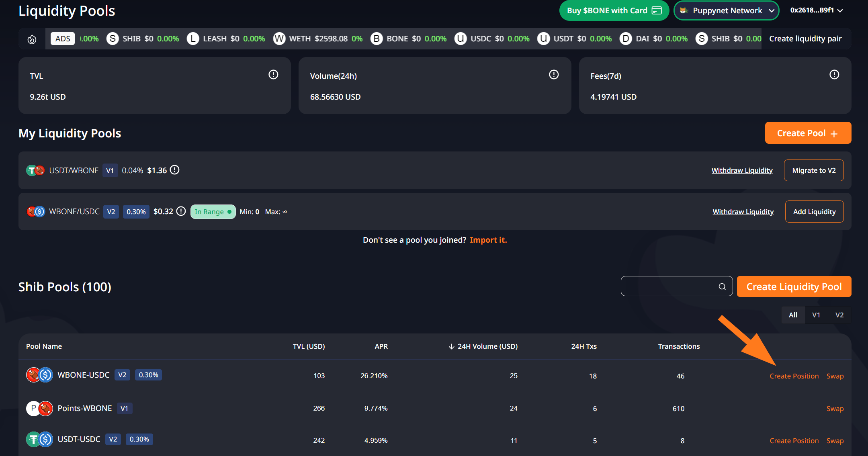The height and width of the screenshot is (456, 868).
Task: Click the WETH token icon in ticker
Action: [x=279, y=39]
